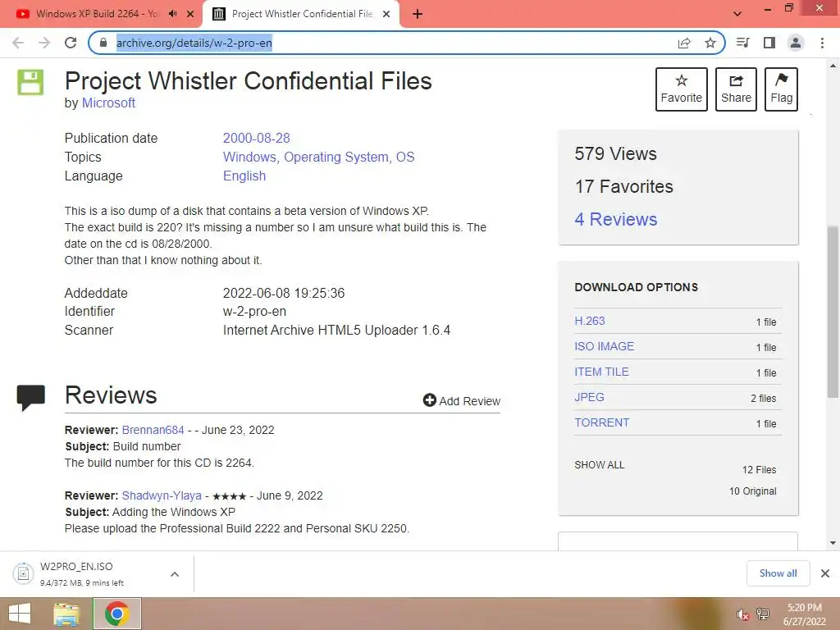Download the H.263 file
Screen dimensions: 840x630
tap(589, 321)
